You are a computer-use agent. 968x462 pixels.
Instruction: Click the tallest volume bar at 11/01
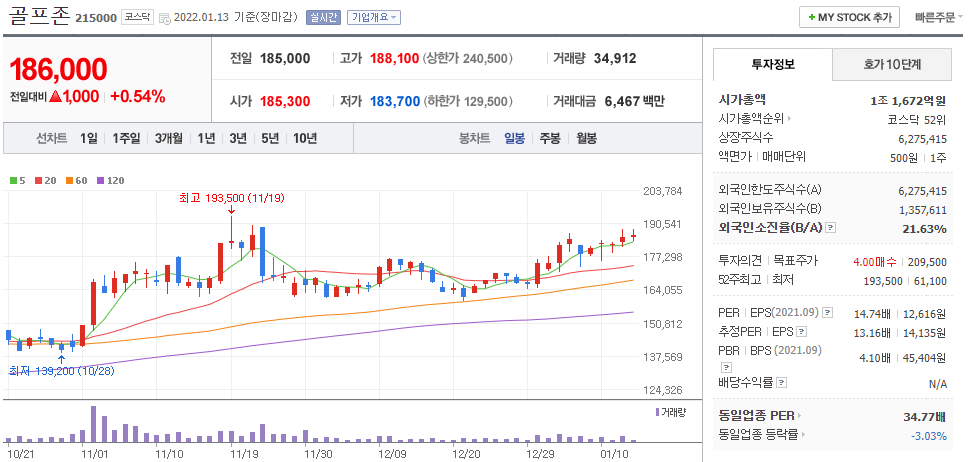93,424
